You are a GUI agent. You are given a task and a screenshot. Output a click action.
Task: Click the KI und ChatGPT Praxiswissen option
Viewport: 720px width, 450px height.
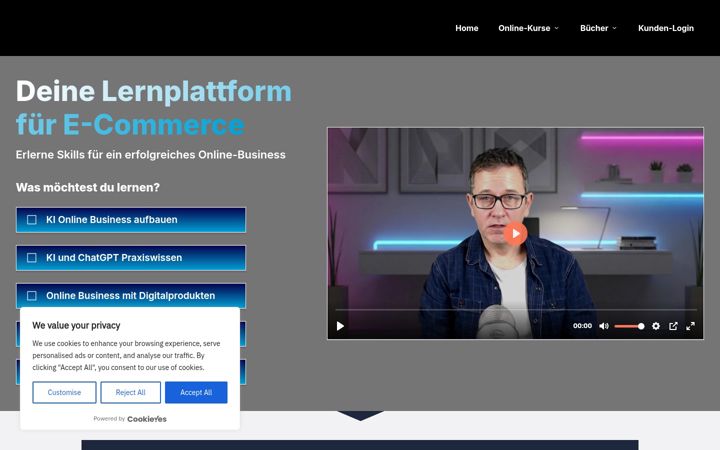[131, 258]
